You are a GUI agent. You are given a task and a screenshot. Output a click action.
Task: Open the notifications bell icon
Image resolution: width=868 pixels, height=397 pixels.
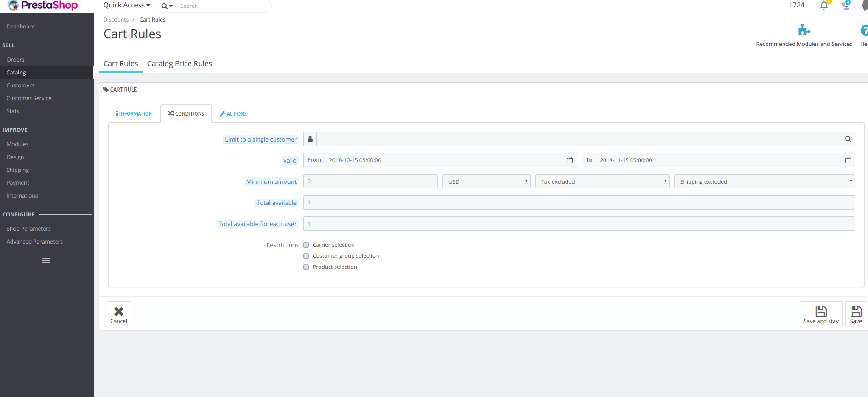coord(824,6)
